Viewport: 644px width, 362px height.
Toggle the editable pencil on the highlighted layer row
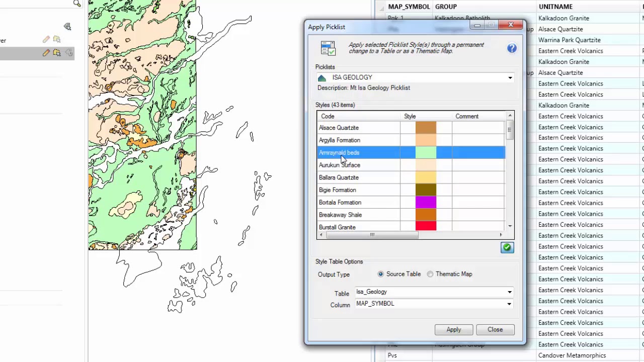coord(46,53)
